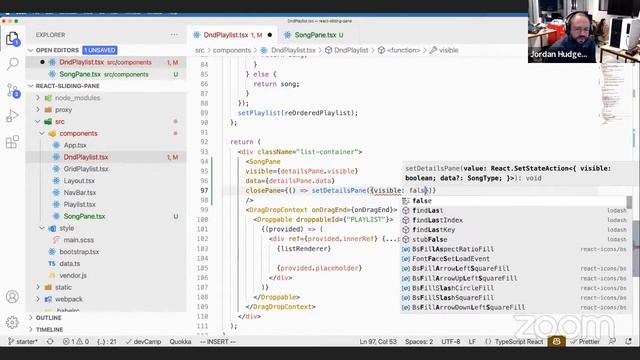This screenshot has height=360, width=640.
Task: Open main.scss in file tree
Action: click(x=78, y=240)
